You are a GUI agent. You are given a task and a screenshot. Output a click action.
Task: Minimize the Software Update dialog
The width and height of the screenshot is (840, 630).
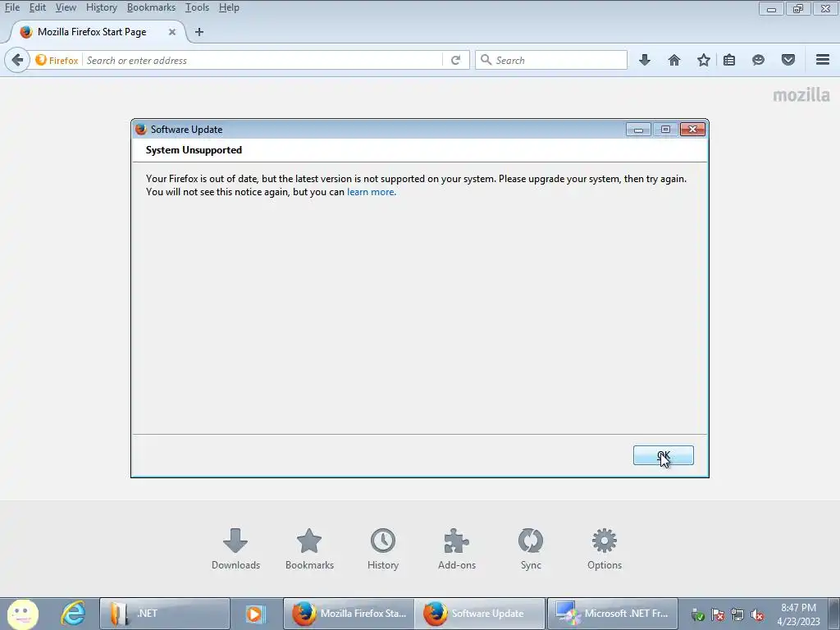click(x=638, y=129)
